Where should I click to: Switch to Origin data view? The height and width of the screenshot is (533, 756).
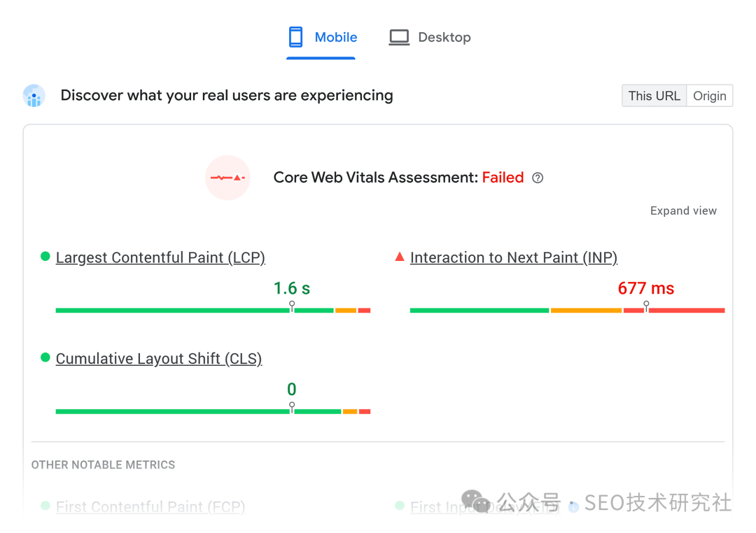tap(709, 96)
